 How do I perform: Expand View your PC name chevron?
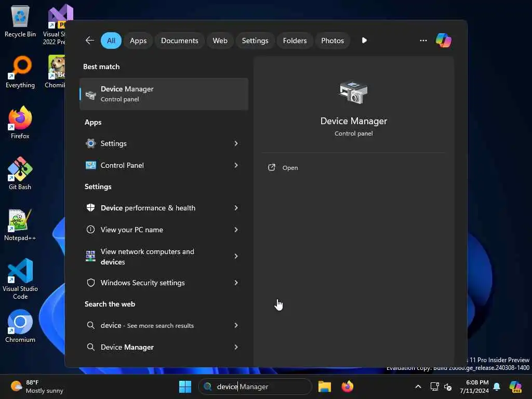coord(236,230)
